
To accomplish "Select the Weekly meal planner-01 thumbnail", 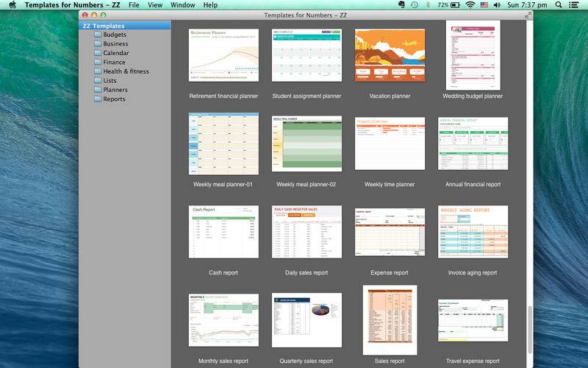I will tap(223, 144).
